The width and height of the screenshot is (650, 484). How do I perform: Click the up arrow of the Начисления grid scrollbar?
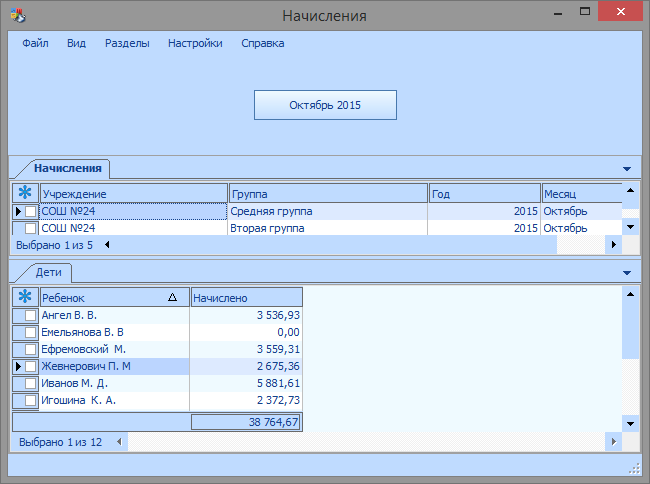631,190
